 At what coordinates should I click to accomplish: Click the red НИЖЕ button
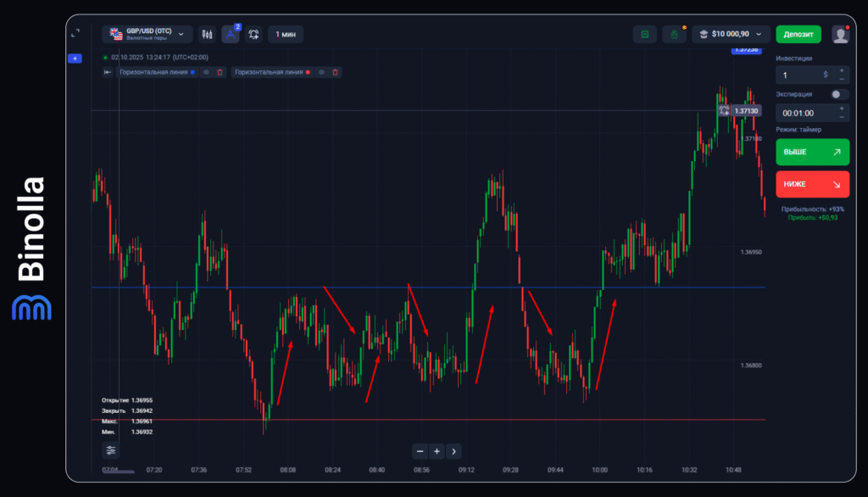[x=812, y=184]
